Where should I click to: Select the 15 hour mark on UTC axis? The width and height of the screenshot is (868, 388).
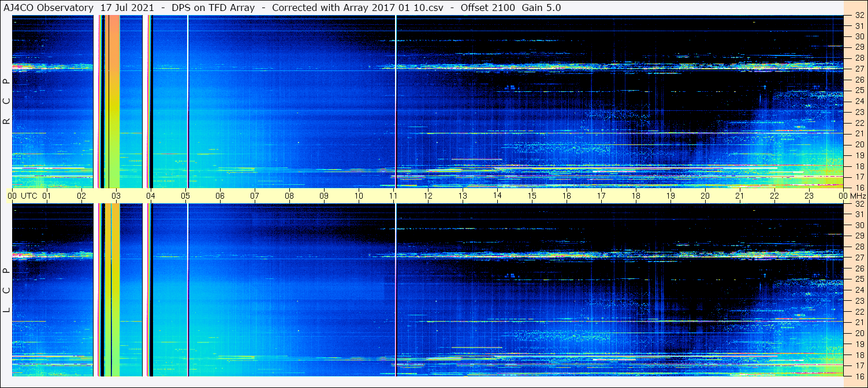(x=532, y=196)
